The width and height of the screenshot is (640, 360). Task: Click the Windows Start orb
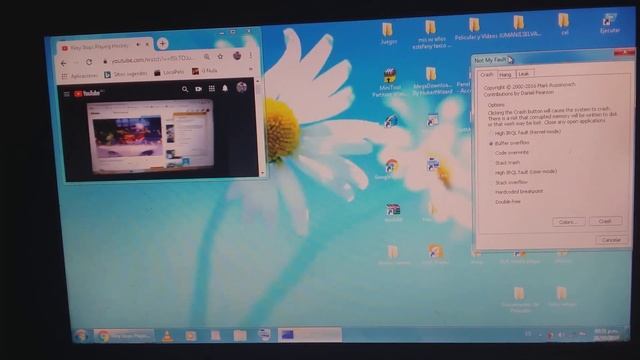click(x=81, y=336)
